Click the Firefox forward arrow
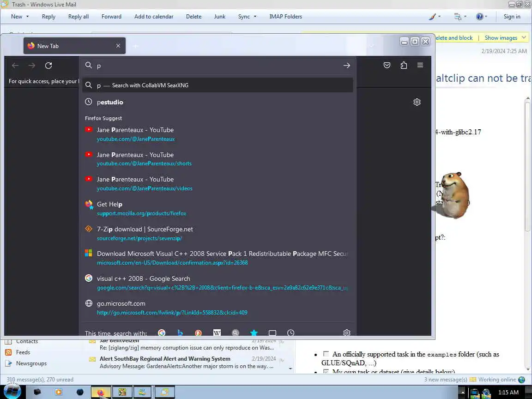The image size is (532, 399). tap(32, 66)
